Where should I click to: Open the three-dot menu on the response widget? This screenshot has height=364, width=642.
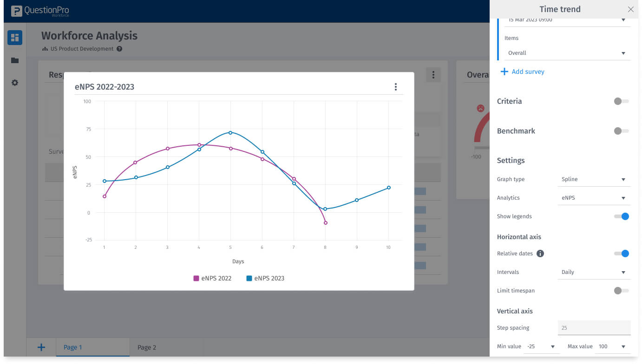click(x=433, y=75)
